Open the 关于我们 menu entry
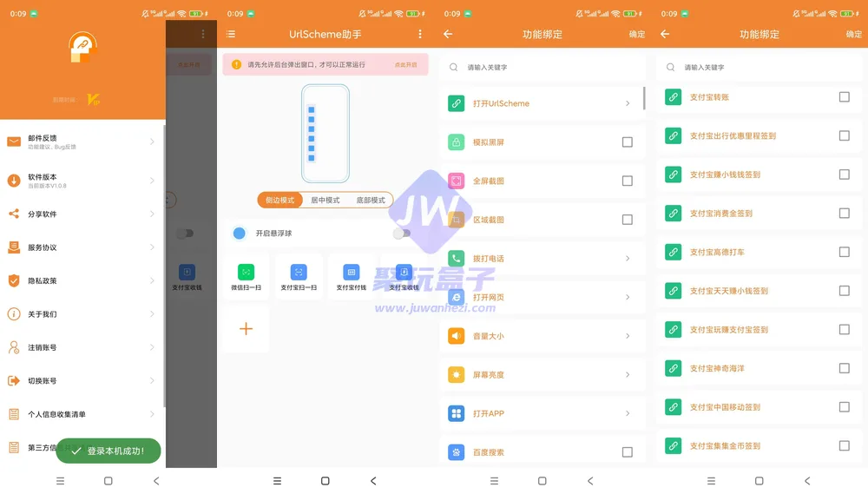This screenshot has width=868, height=494. coord(82,314)
